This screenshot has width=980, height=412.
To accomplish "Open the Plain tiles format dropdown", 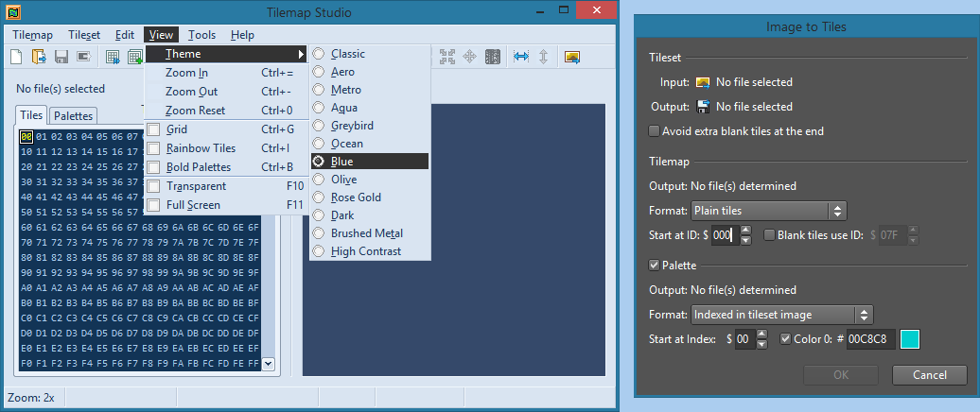I will point(768,210).
